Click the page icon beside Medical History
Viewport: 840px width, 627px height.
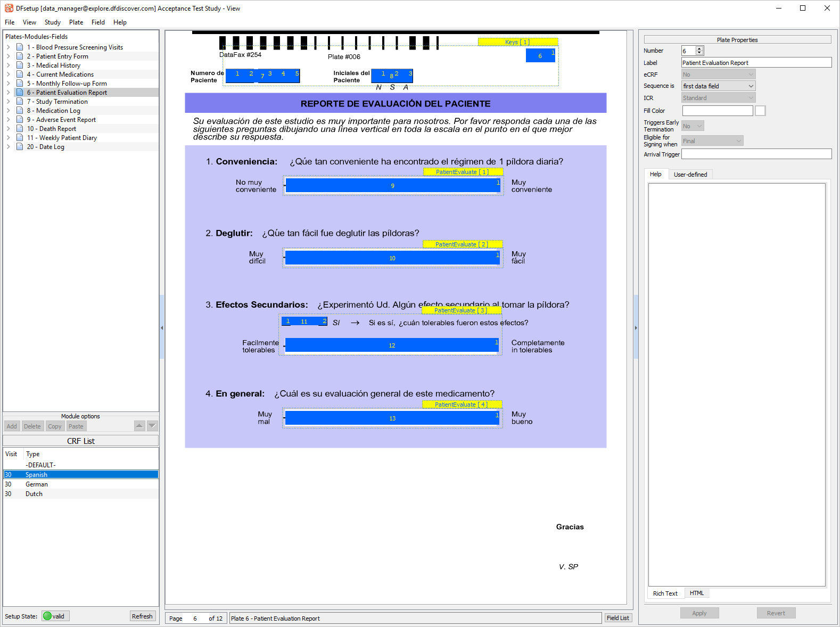pos(20,65)
